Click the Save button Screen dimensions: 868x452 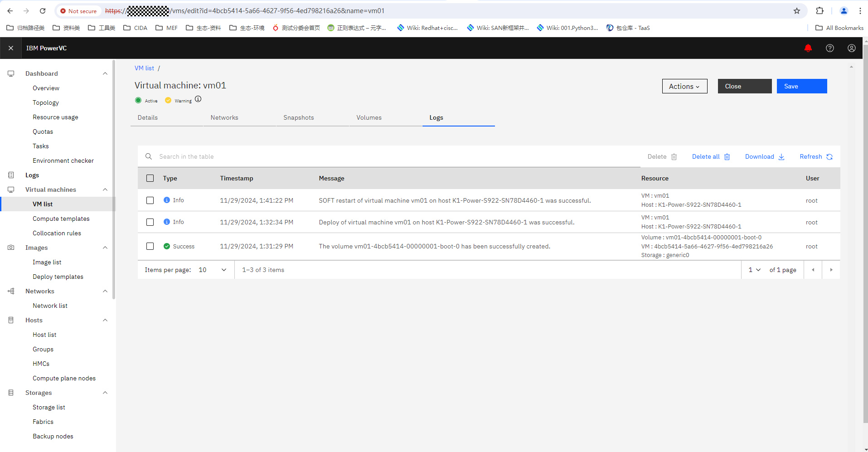(802, 86)
